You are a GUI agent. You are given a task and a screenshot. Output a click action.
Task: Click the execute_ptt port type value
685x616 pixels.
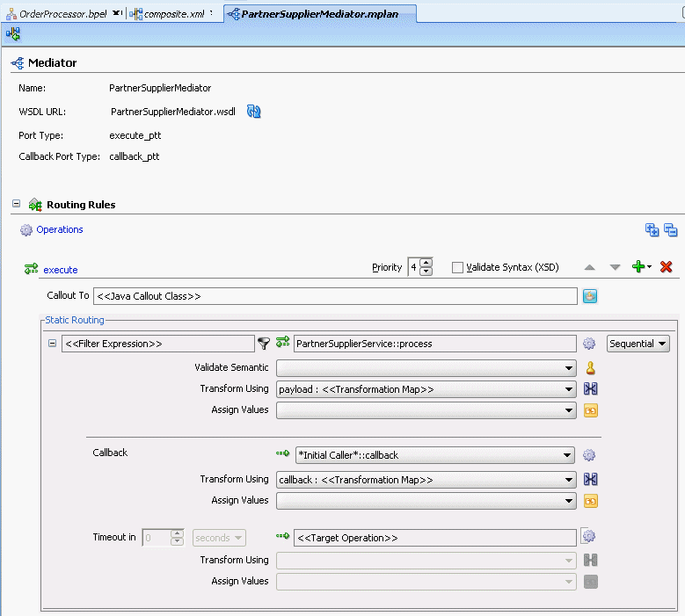pos(135,135)
